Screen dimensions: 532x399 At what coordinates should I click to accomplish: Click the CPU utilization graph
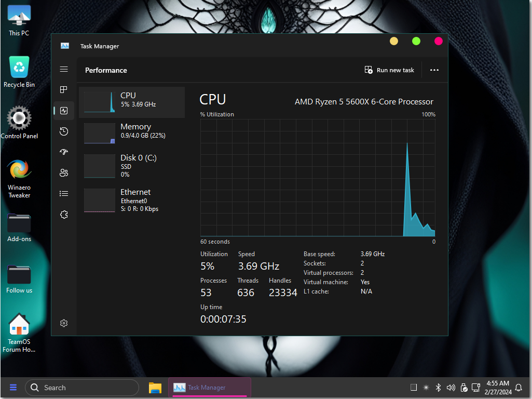coord(317,178)
